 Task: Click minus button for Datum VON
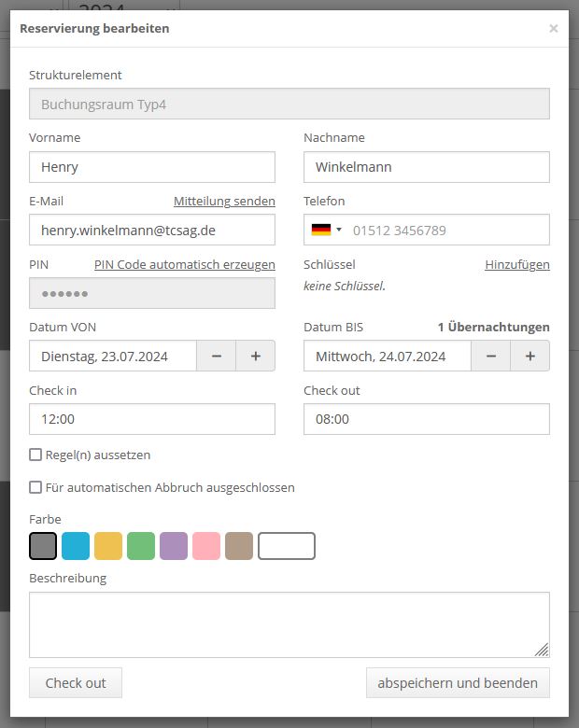217,356
